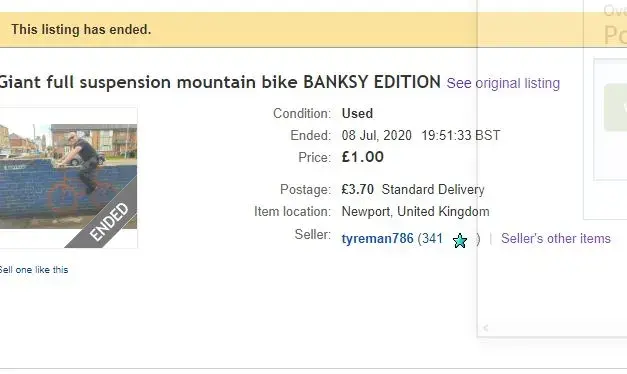
Task: Open the mountain bike listing thumbnail
Action: click(x=68, y=177)
